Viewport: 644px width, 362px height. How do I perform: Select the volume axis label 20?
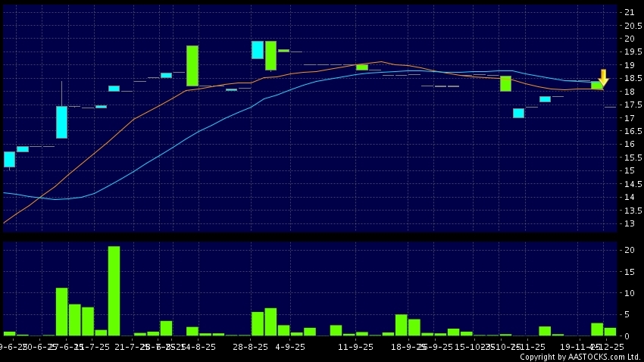click(x=629, y=251)
